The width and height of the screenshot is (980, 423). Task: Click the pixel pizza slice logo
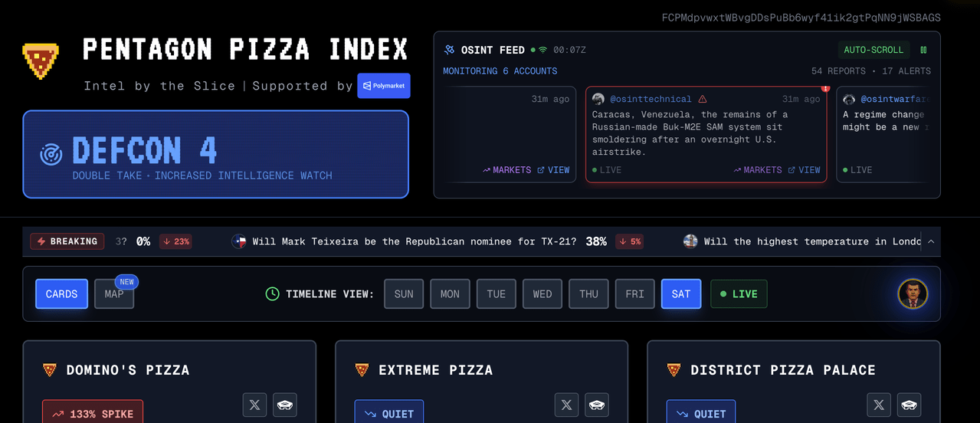tap(41, 62)
